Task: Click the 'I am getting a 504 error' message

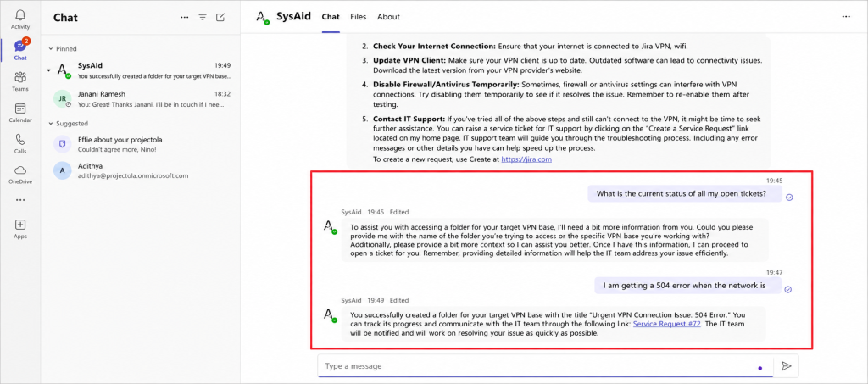Action: (x=688, y=286)
